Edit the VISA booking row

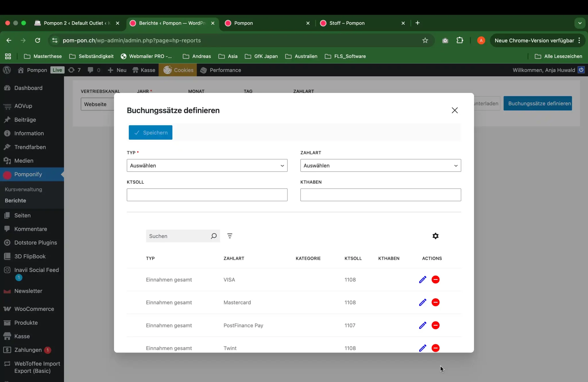pyautogui.click(x=422, y=280)
